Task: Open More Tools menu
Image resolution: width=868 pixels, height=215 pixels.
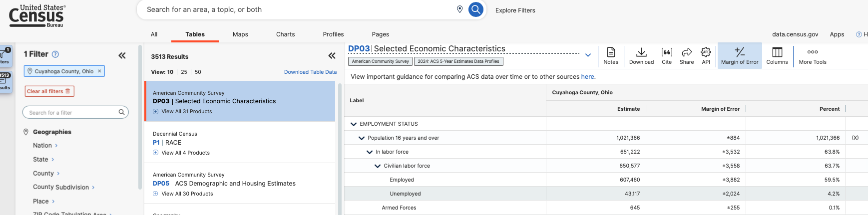Action: point(813,55)
